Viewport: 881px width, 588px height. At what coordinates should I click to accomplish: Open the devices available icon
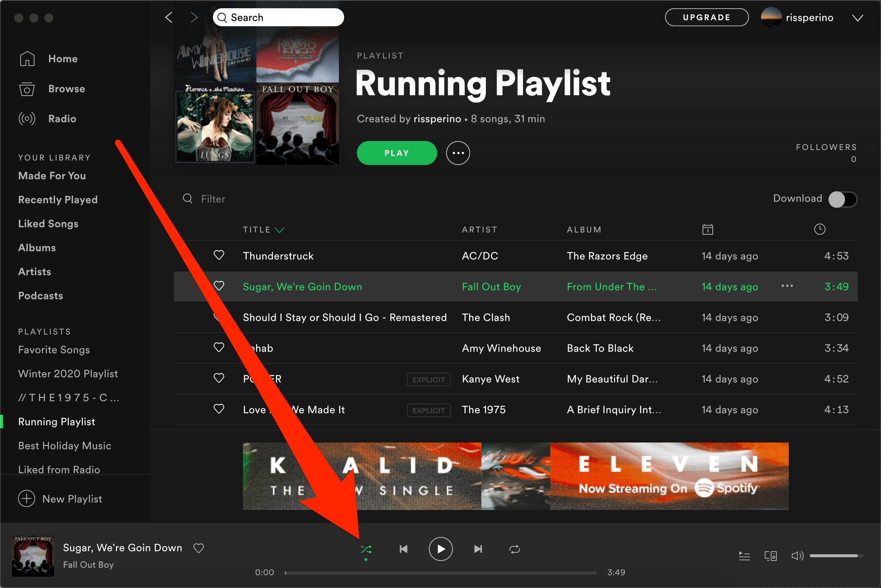tap(770, 556)
